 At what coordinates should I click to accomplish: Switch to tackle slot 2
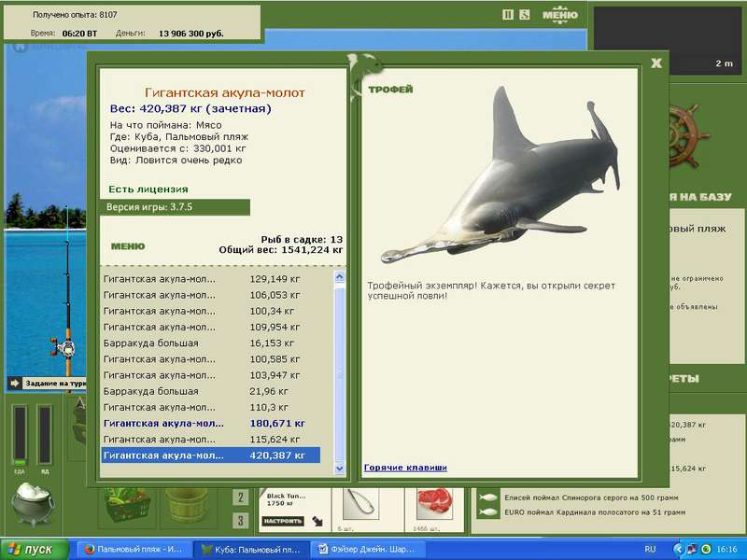(x=241, y=498)
